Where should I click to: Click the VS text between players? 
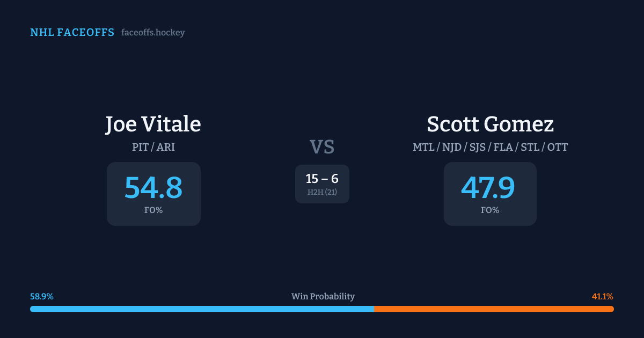(322, 147)
